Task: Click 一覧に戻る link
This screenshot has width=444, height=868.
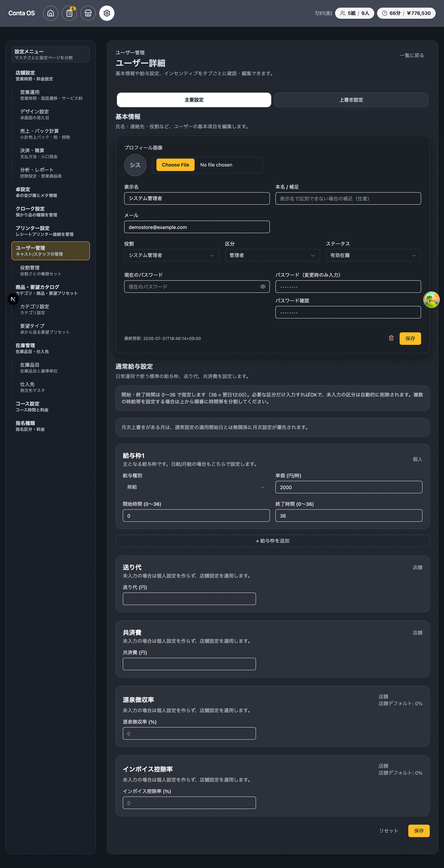Action: coord(412,56)
